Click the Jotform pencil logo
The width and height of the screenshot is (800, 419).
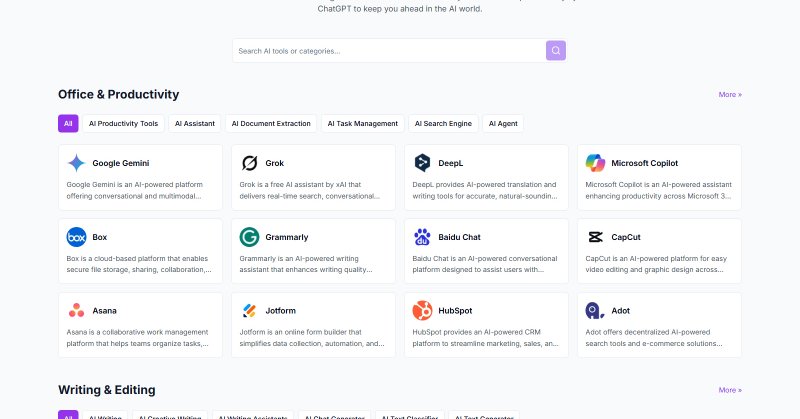click(249, 310)
